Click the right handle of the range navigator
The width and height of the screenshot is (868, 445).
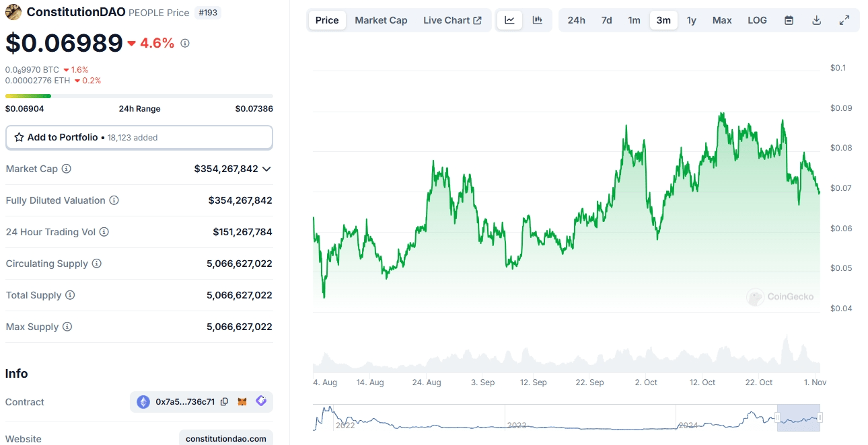[x=820, y=417]
